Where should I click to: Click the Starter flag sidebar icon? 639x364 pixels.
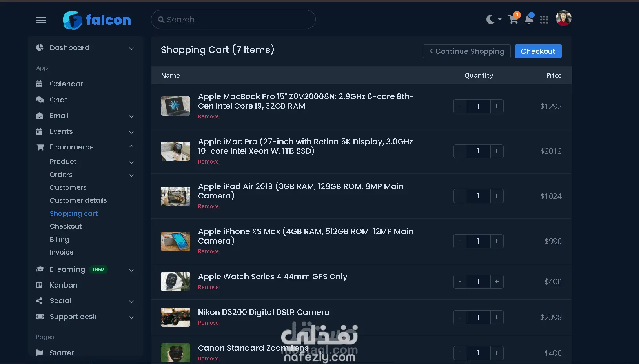click(40, 353)
